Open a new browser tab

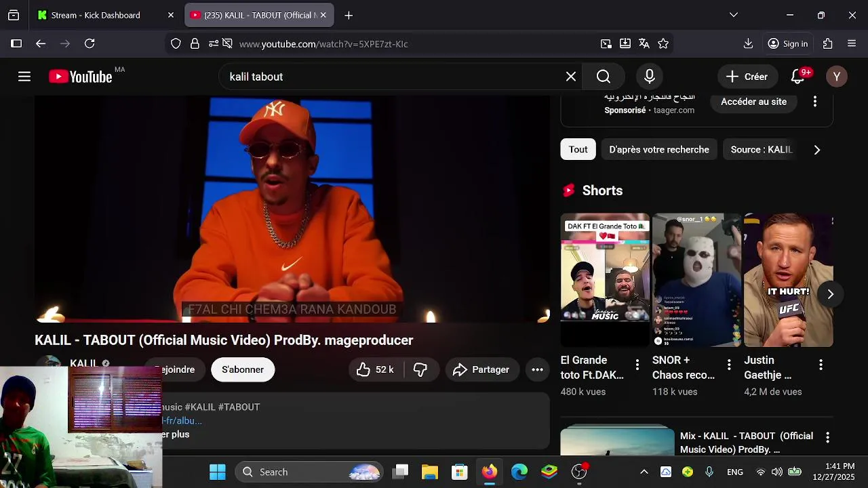349,15
